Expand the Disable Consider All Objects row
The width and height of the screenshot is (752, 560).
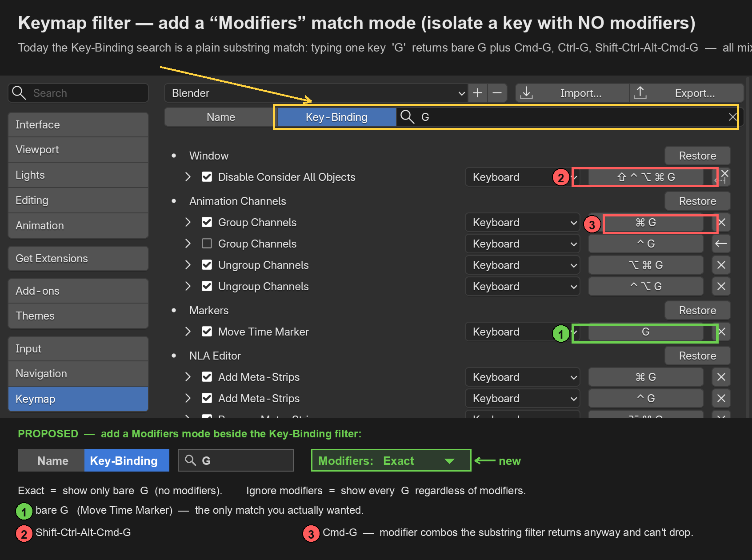[x=188, y=177]
